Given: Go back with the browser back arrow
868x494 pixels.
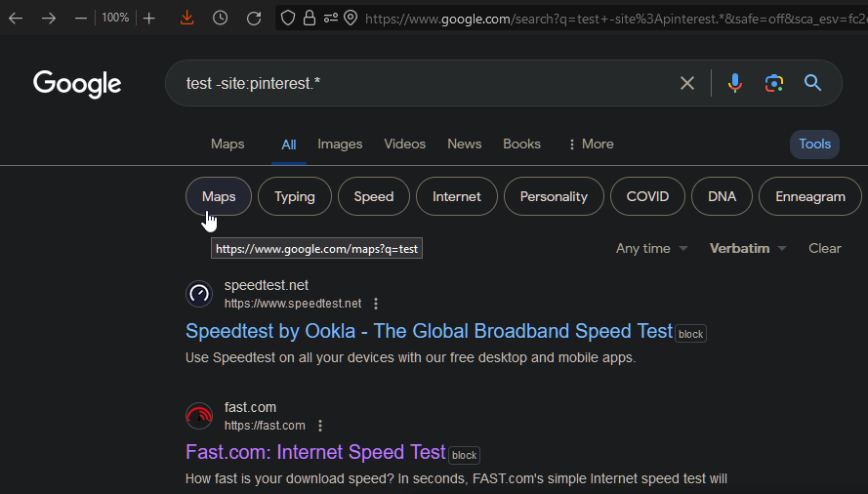Looking at the screenshot, I should coord(16,19).
